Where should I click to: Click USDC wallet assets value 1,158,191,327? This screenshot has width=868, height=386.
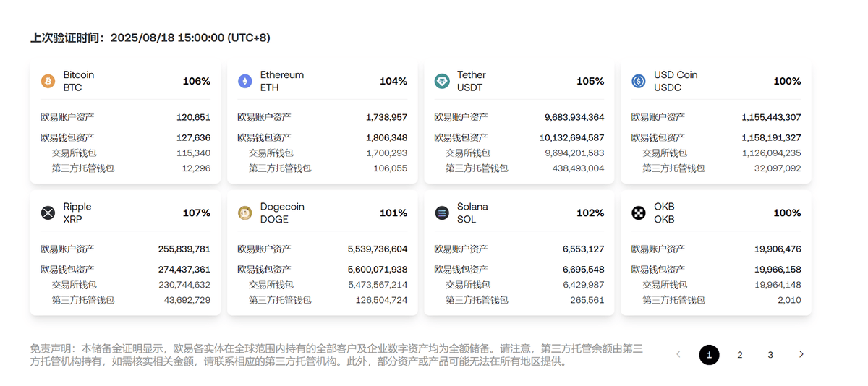click(771, 137)
